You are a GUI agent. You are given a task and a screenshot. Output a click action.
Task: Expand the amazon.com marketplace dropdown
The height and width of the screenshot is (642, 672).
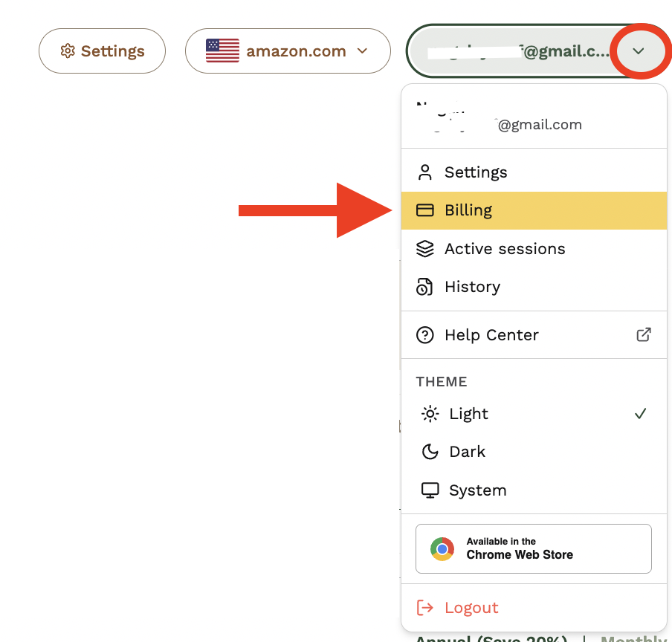[288, 51]
